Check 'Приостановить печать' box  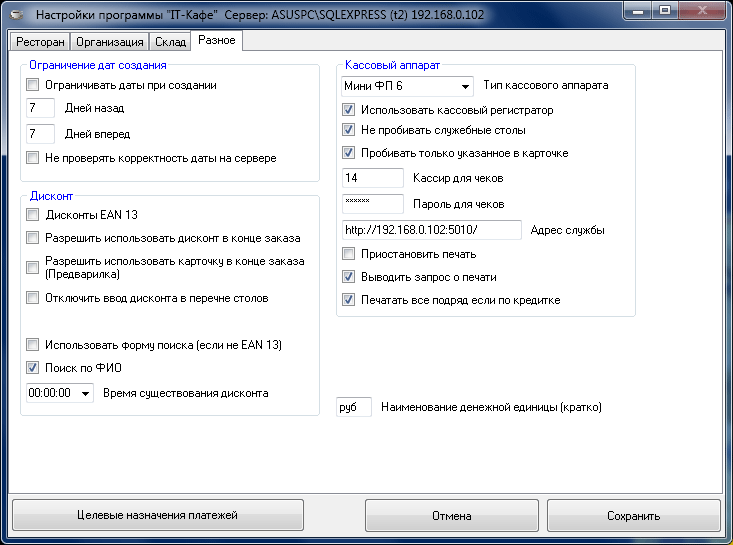(349, 254)
